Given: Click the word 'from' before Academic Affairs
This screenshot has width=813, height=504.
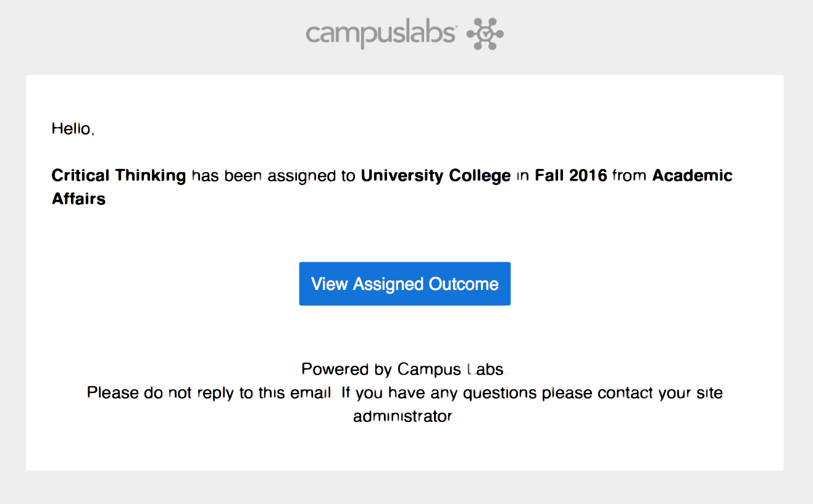Looking at the screenshot, I should [x=630, y=176].
